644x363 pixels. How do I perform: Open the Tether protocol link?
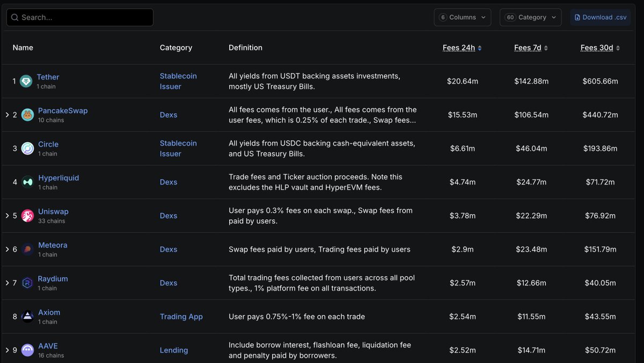pos(48,77)
